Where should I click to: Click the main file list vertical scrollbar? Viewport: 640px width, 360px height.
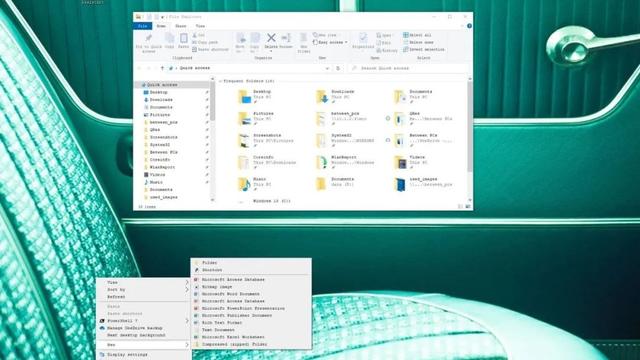(x=470, y=127)
